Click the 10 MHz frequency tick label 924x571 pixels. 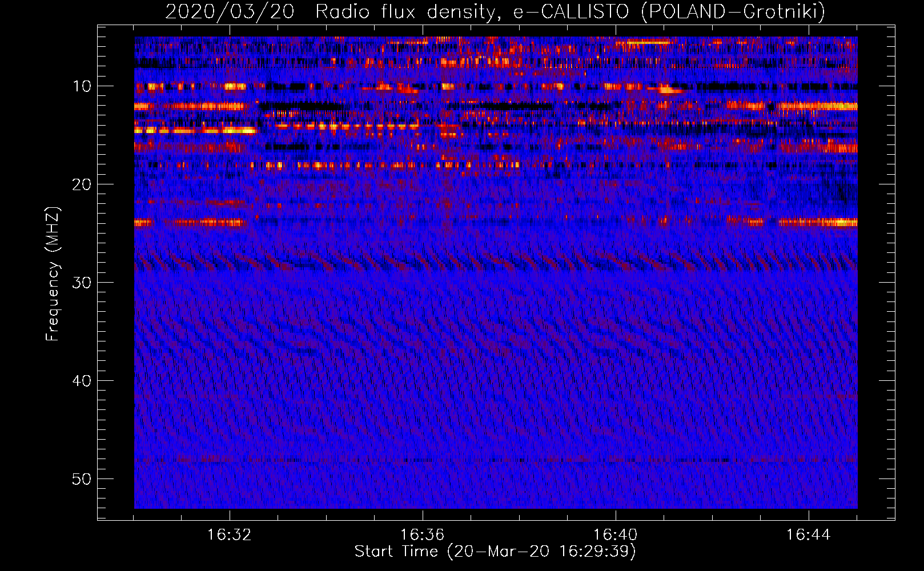click(x=82, y=86)
